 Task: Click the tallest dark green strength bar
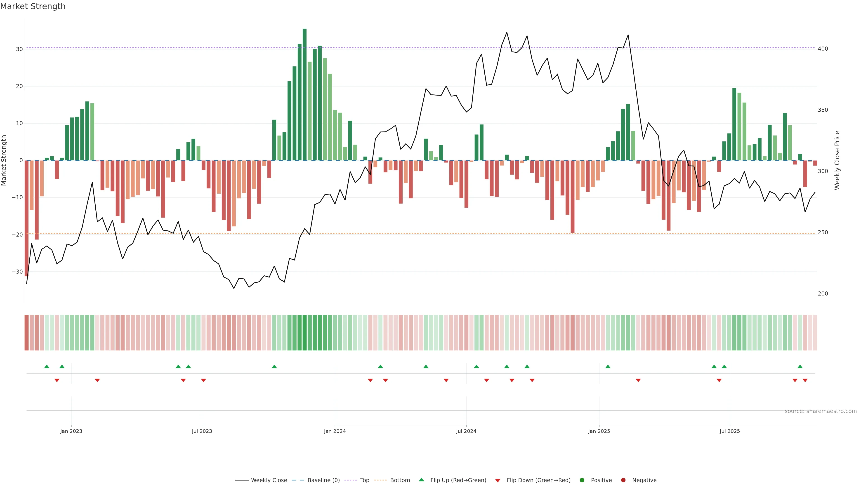click(305, 94)
